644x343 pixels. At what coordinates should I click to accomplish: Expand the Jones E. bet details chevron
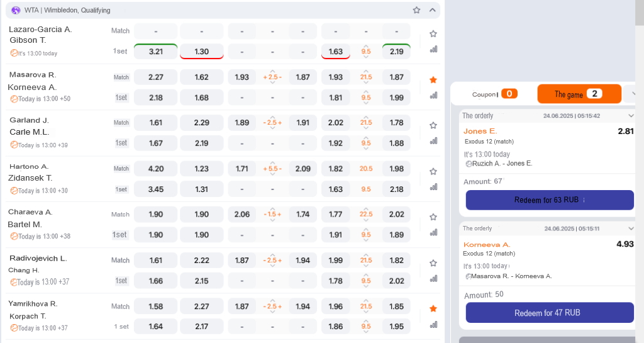[631, 116]
